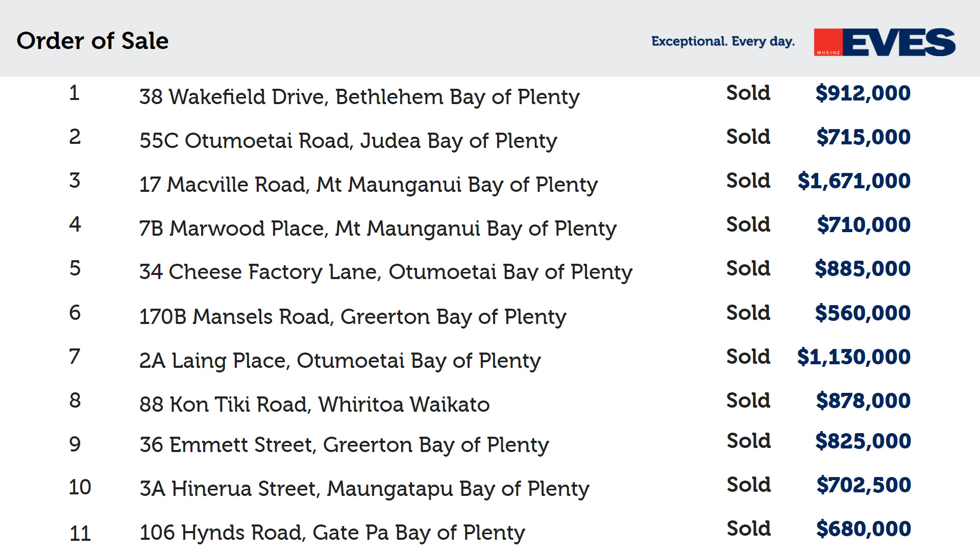Click the $1,671,000 sold price
The height and width of the screenshot is (551, 980).
tap(854, 181)
